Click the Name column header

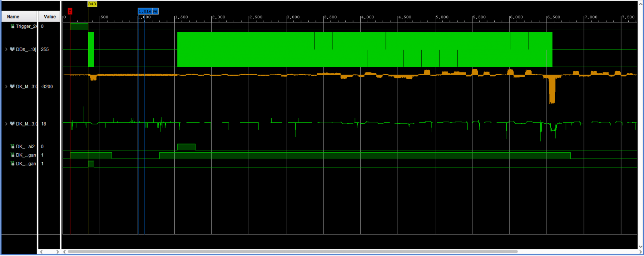pyautogui.click(x=13, y=17)
